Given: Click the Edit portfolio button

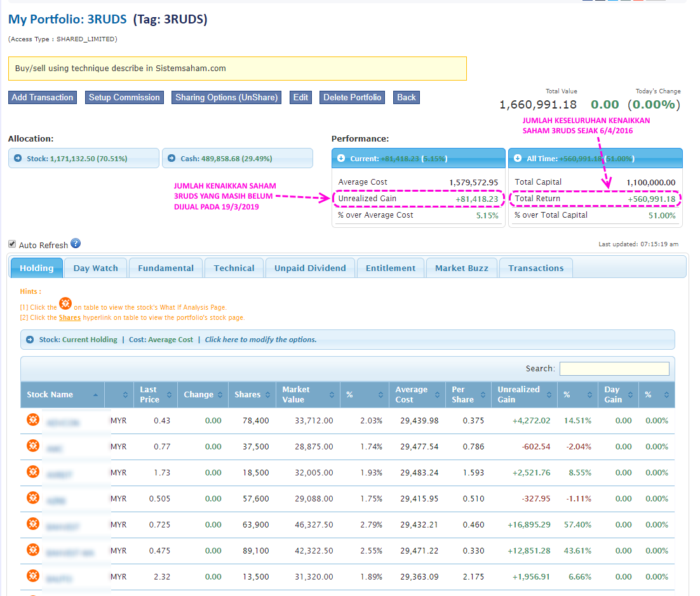Looking at the screenshot, I should (300, 97).
